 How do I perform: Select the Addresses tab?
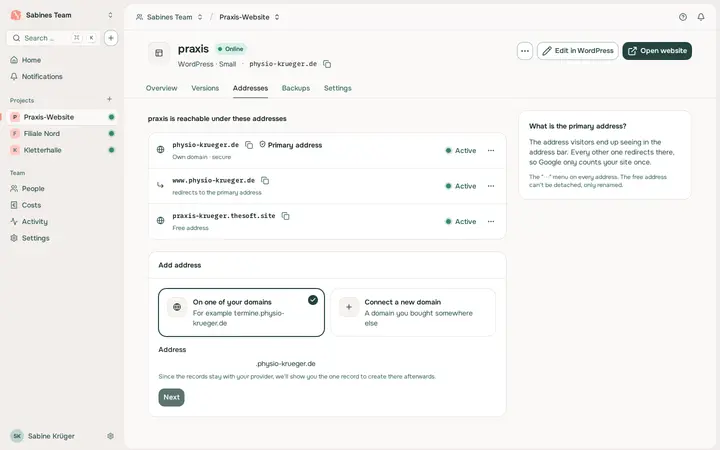tap(250, 88)
